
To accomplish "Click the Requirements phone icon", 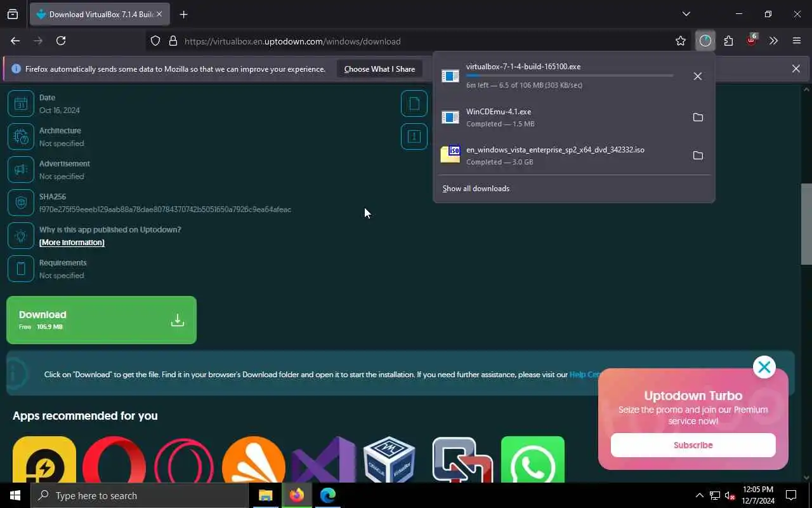I will 21,269.
